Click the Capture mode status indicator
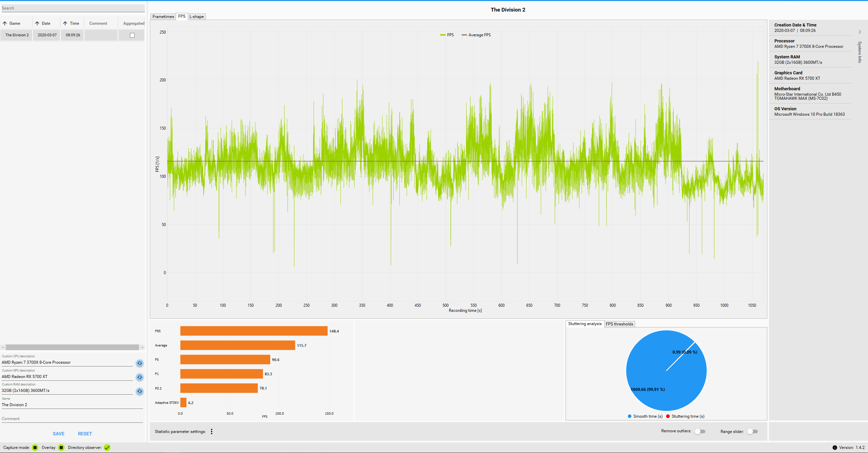Image resolution: width=868 pixels, height=453 pixels. (x=35, y=447)
